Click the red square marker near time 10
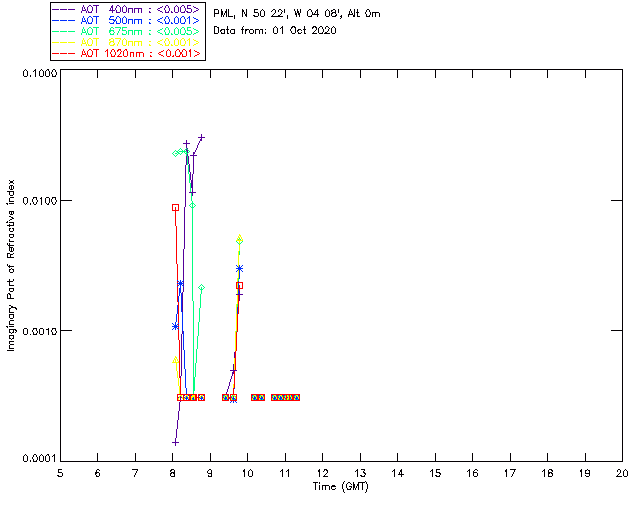This screenshot has height=512, width=640. click(x=240, y=285)
